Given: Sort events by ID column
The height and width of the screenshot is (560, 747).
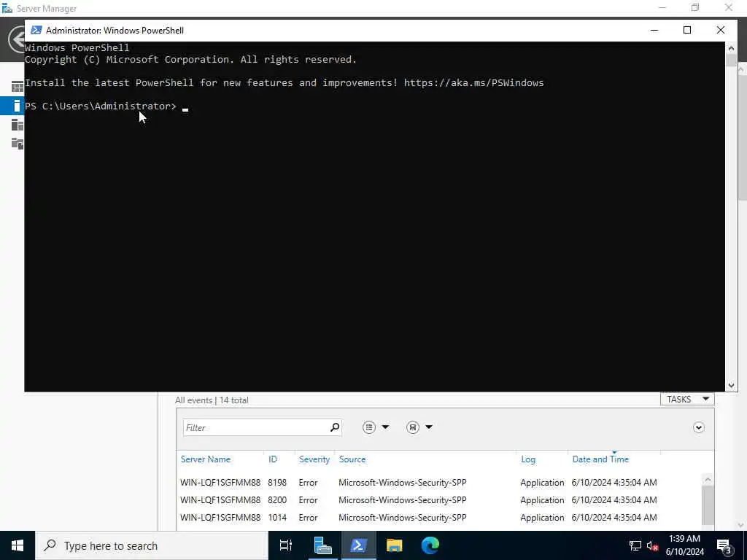Looking at the screenshot, I should click(273, 459).
